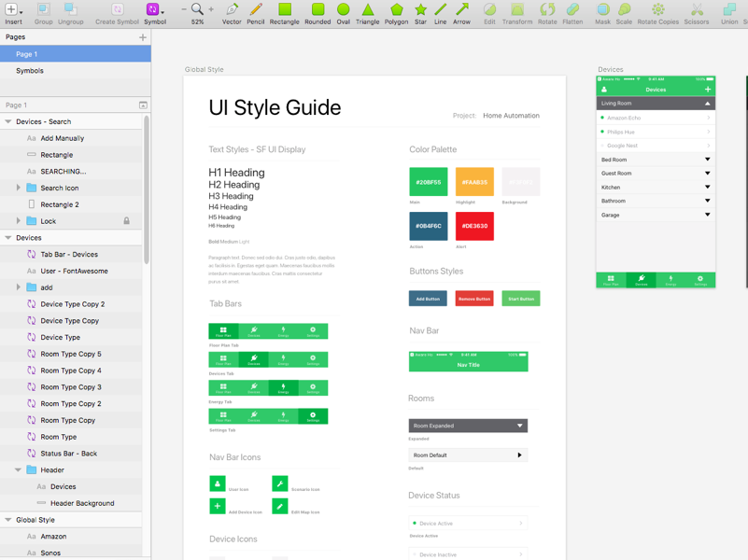Toggle the lock on Lock layer
Screen dimensions: 748x560
pyautogui.click(x=126, y=220)
